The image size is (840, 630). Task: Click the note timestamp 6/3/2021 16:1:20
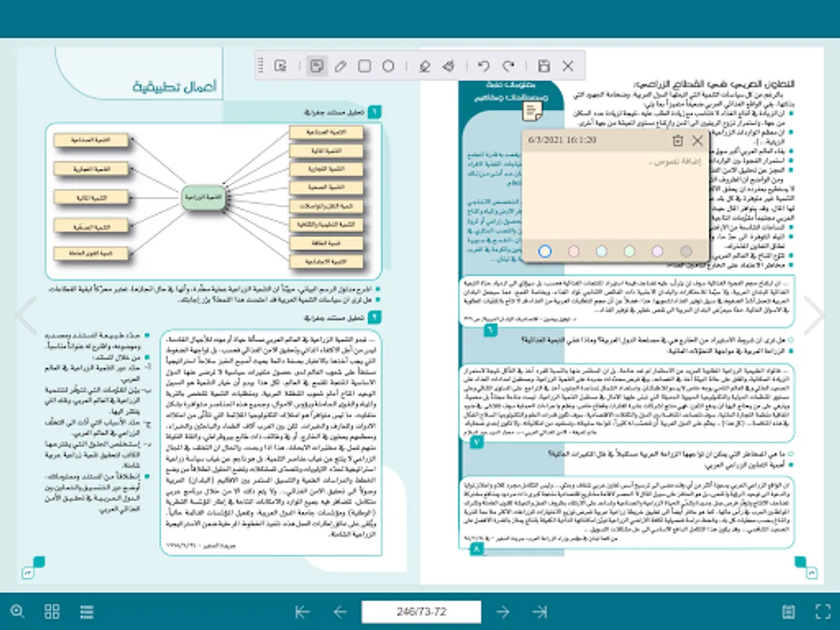(x=563, y=140)
